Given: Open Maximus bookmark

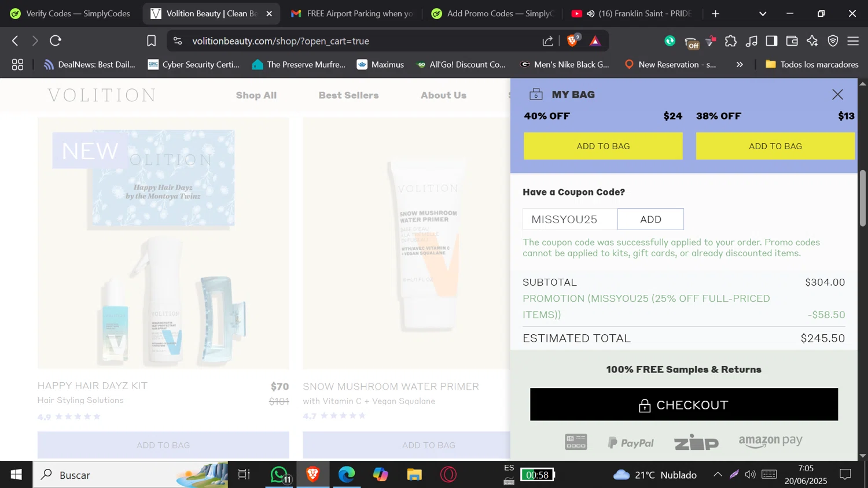Looking at the screenshot, I should point(380,65).
